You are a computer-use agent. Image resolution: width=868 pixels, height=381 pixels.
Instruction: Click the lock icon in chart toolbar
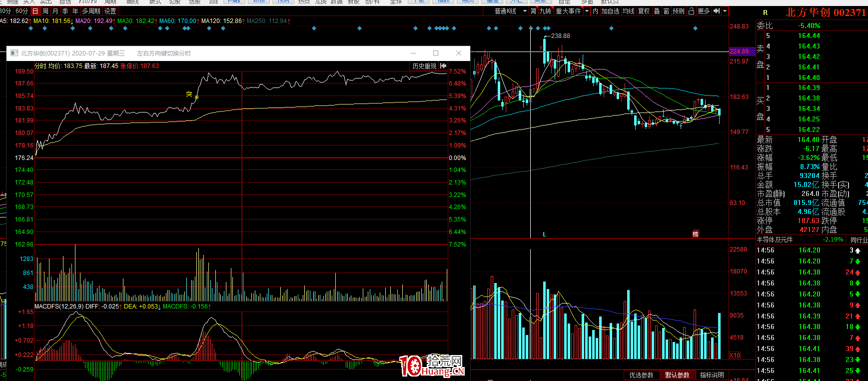pyautogui.click(x=692, y=11)
